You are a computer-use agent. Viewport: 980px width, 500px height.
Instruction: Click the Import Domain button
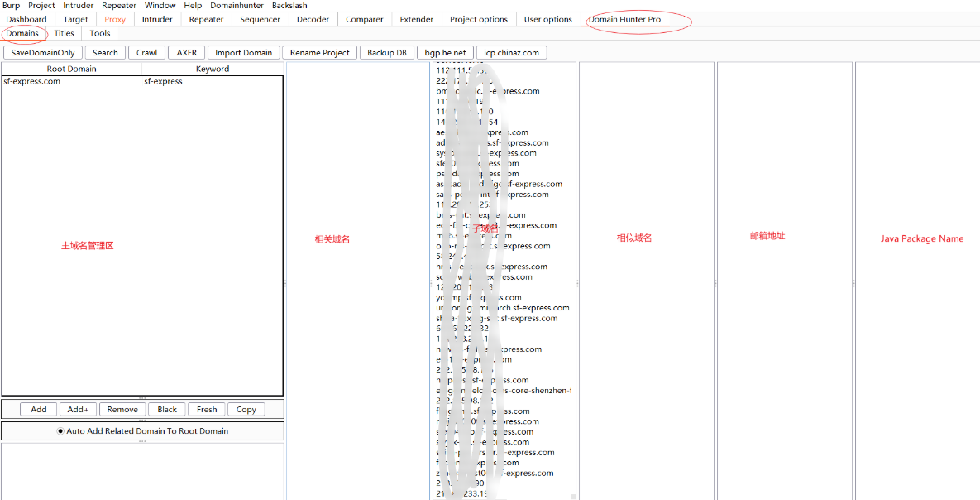[244, 52]
